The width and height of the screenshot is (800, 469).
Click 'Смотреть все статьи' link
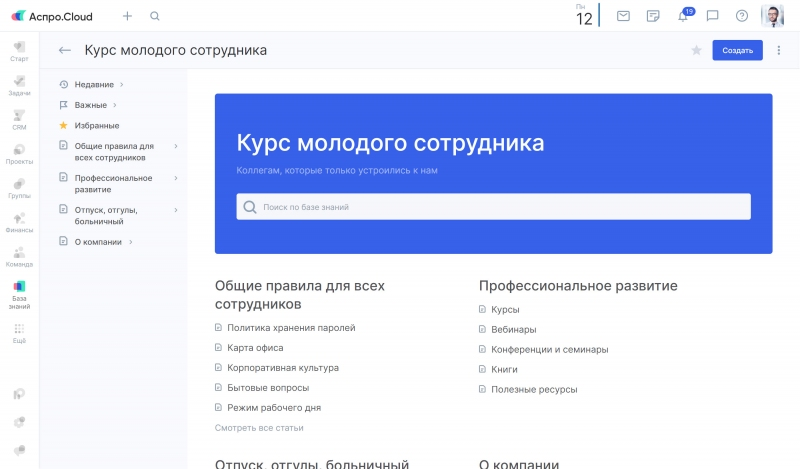(259, 428)
